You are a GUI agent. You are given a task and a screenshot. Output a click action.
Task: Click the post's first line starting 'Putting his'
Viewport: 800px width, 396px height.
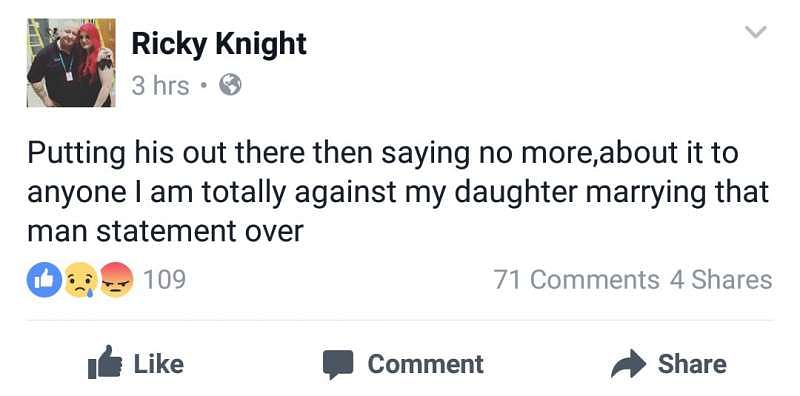point(383,154)
